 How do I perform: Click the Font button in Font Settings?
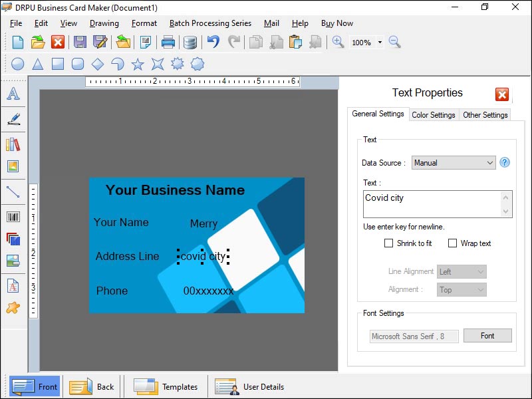click(x=487, y=336)
